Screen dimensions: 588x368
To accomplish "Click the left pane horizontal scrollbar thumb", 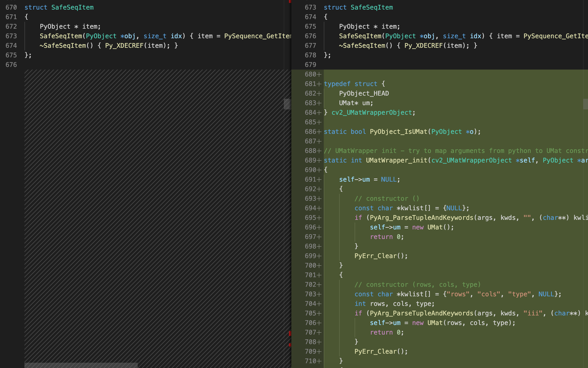I will coord(81,365).
